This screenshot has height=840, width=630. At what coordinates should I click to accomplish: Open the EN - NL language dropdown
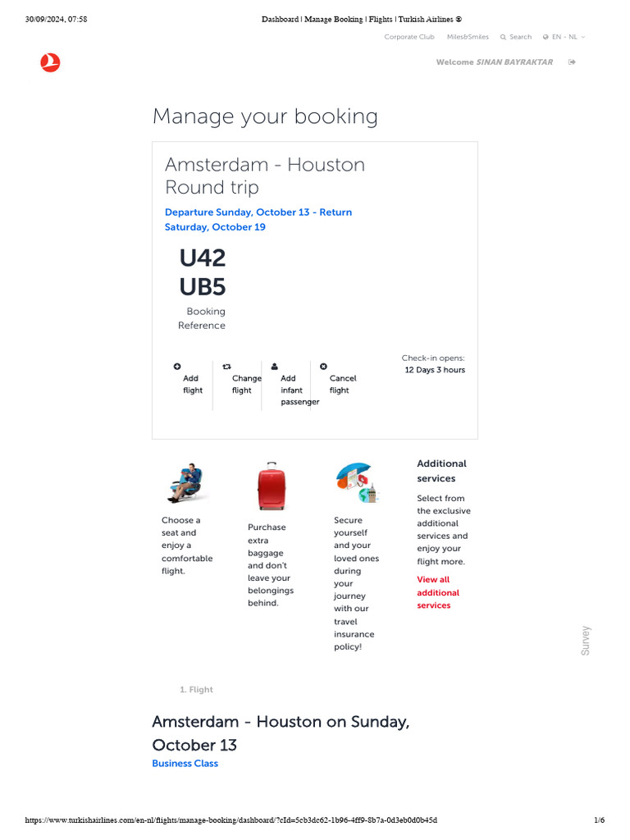click(568, 37)
